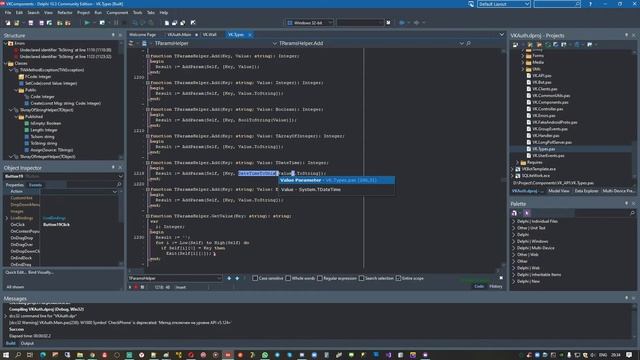This screenshot has width=640, height=360.
Task: Open the Project menu
Action: tap(83, 13)
